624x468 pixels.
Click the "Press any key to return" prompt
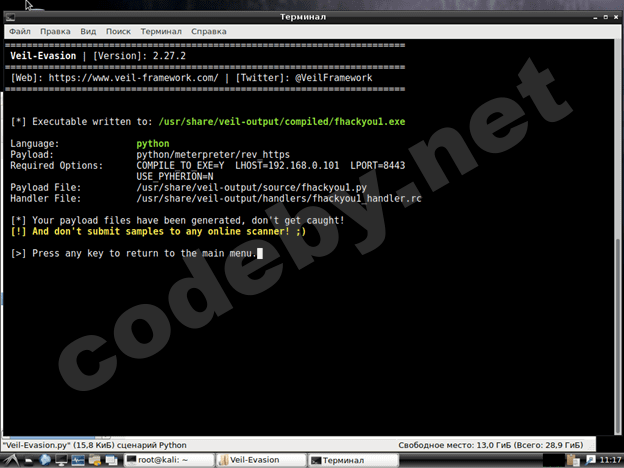point(133,254)
